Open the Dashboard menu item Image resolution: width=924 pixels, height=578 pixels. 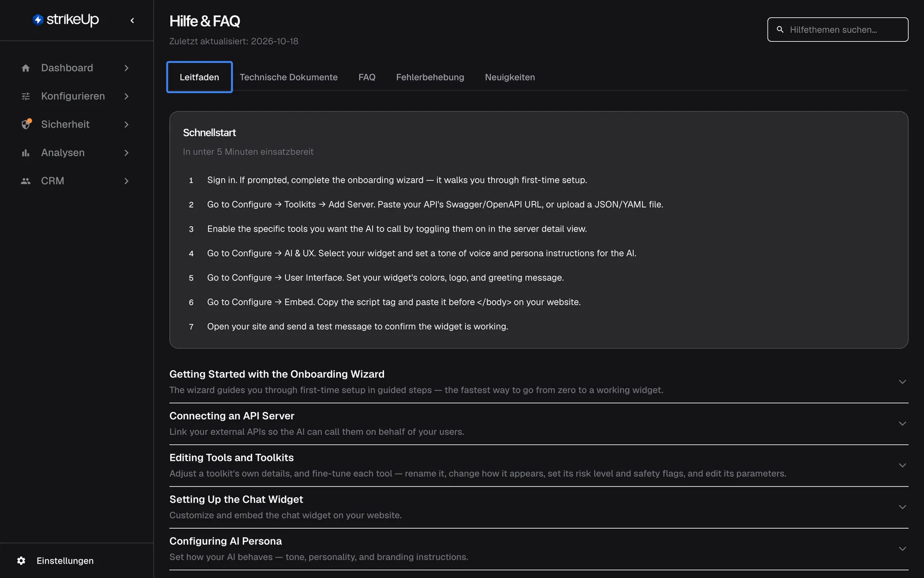coord(76,68)
